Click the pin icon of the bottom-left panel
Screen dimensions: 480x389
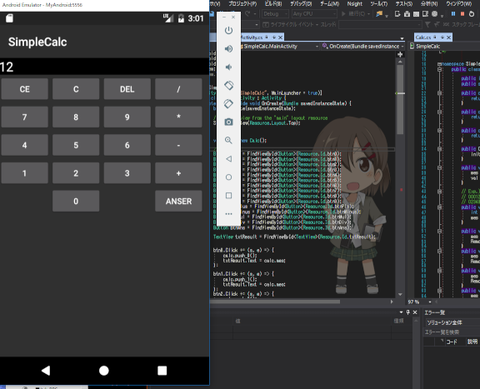click(x=408, y=312)
